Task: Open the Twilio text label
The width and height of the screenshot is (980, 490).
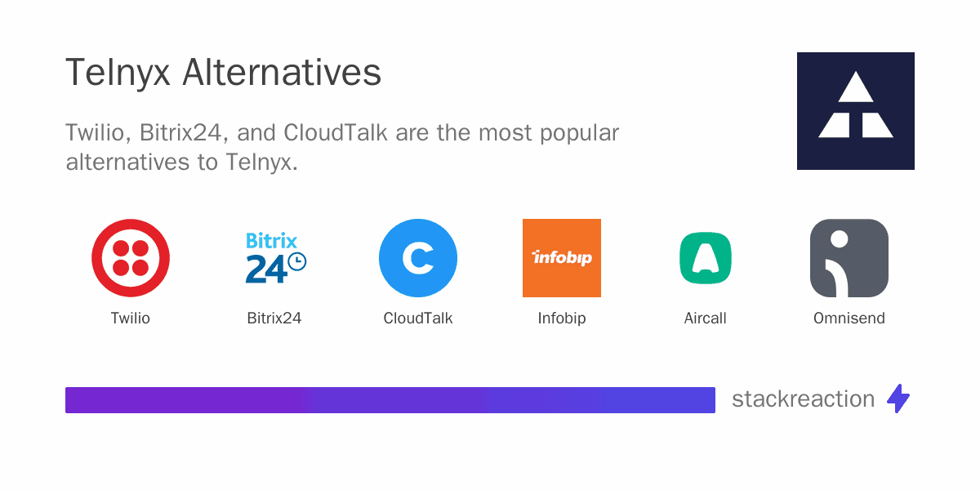Action: 131,318
